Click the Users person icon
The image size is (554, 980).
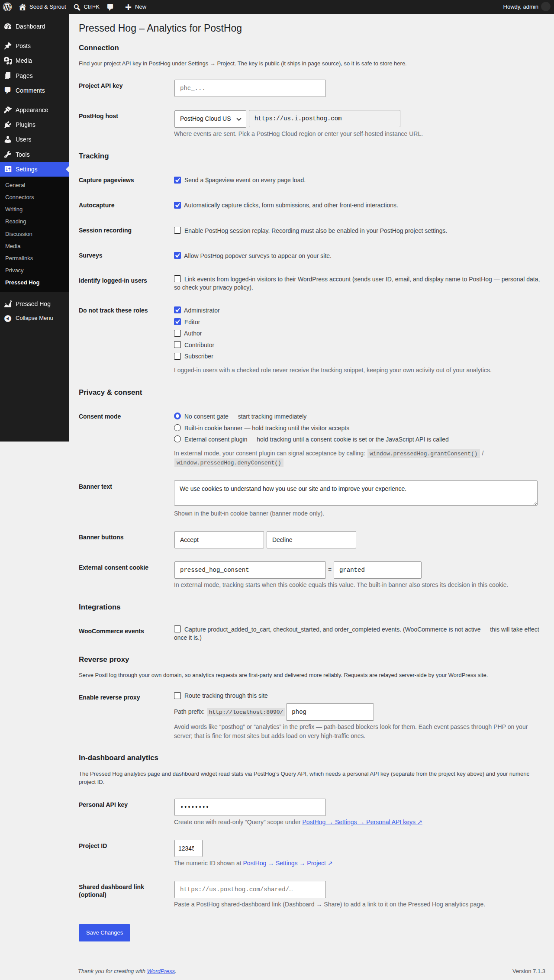[8, 139]
